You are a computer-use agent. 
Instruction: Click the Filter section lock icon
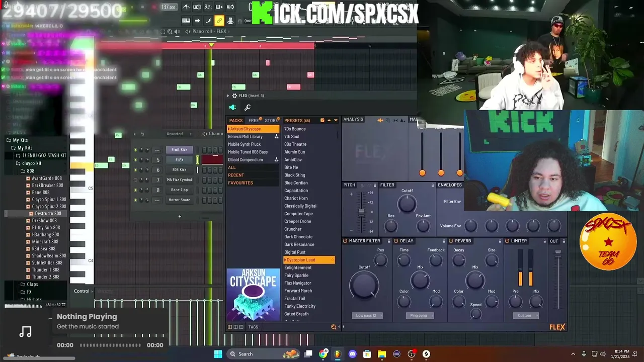[x=432, y=186]
